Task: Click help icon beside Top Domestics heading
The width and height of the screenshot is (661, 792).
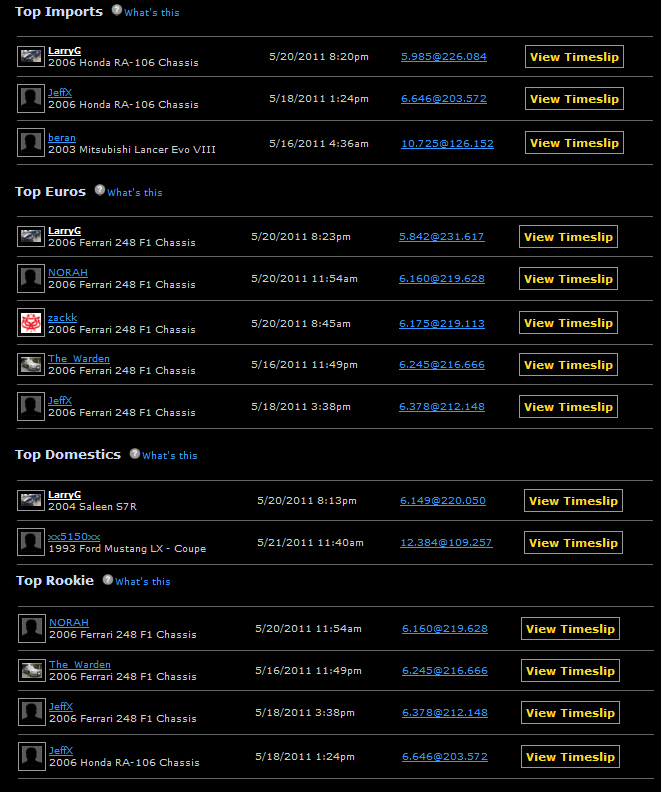Action: [135, 454]
